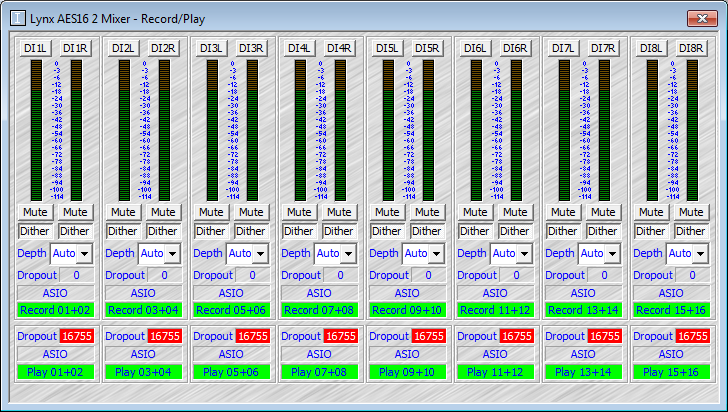Viewport: 728px width, 412px height.
Task: Click the DI6R level meter
Action: [516, 131]
